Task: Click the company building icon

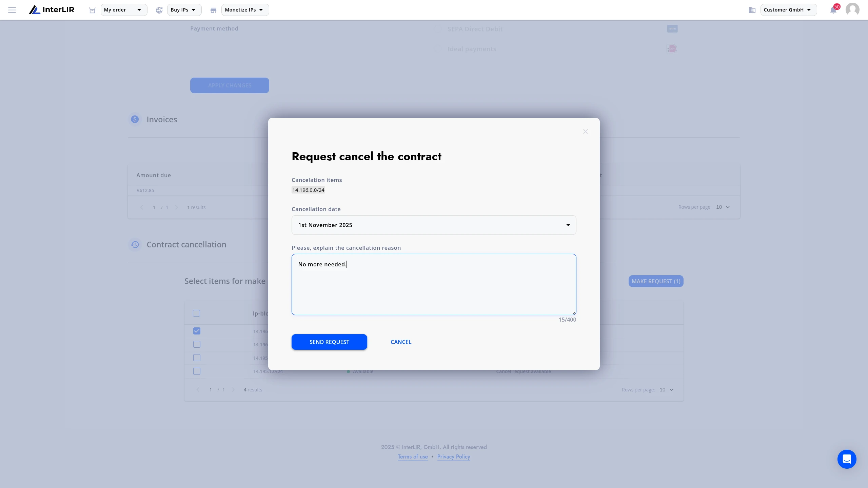Action: 752,10
